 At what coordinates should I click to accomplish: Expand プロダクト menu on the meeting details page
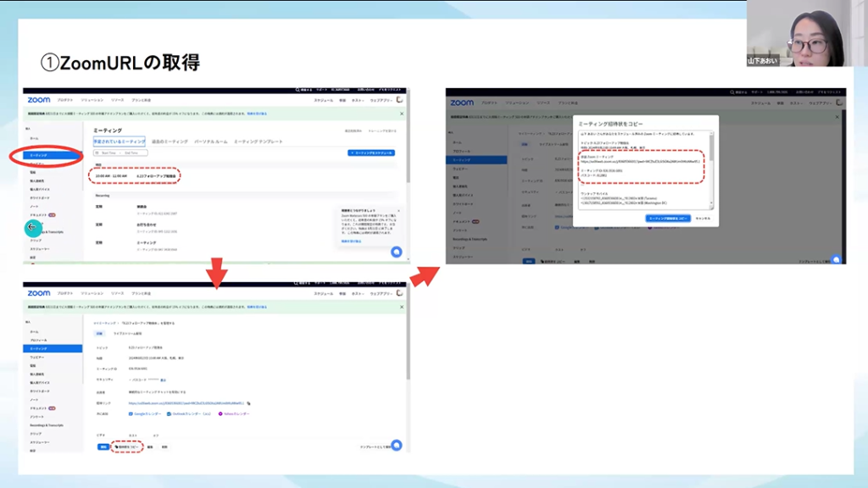click(x=65, y=293)
